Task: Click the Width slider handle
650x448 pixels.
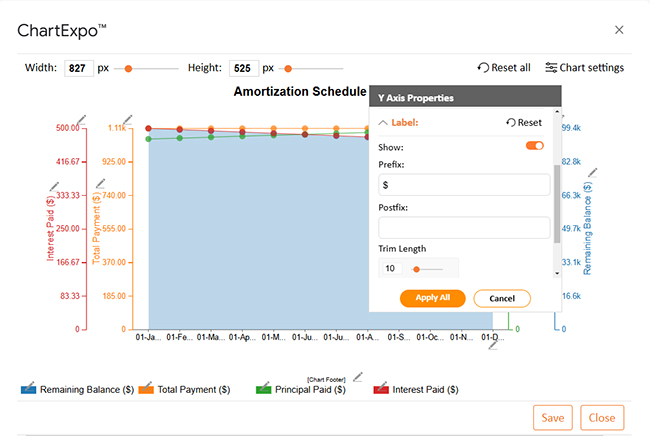Action: [x=128, y=69]
